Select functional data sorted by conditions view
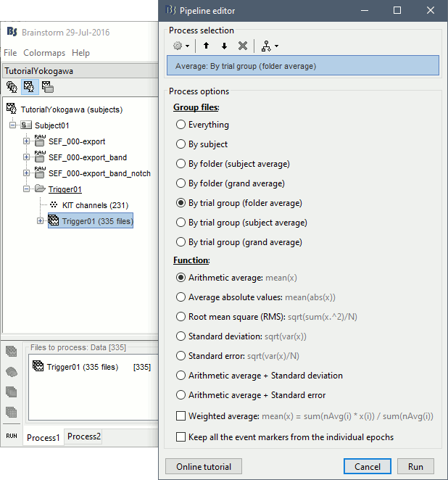This screenshot has height=480, width=448. coord(47,87)
